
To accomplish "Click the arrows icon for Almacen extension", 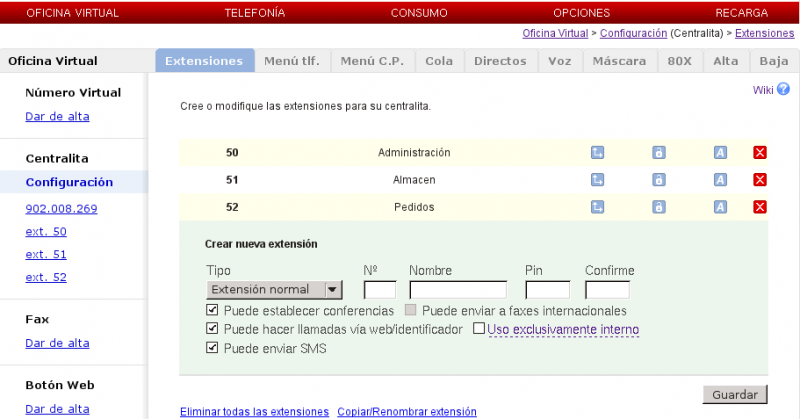I will click(x=597, y=180).
